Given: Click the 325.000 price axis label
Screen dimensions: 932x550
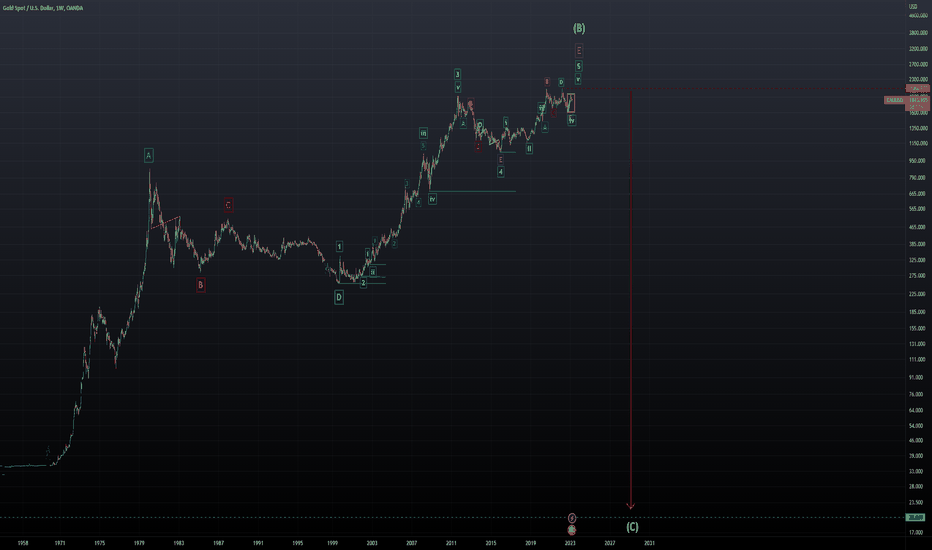Looking at the screenshot, I should pyautogui.click(x=917, y=260).
